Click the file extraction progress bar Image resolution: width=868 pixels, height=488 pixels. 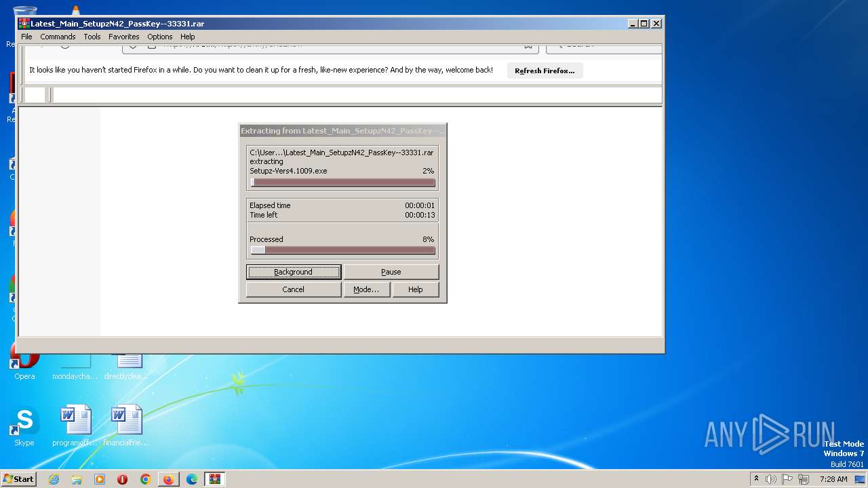point(342,182)
